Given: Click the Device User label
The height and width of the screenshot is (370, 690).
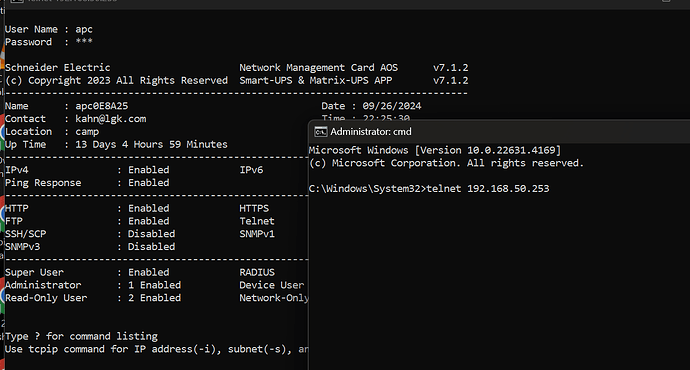Looking at the screenshot, I should click(272, 285).
